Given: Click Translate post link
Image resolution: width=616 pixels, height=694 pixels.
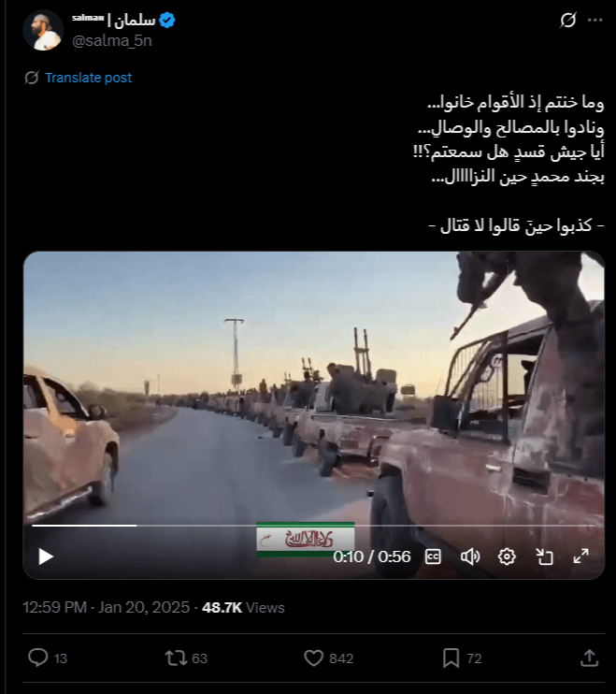Looking at the screenshot, I should click(89, 78).
